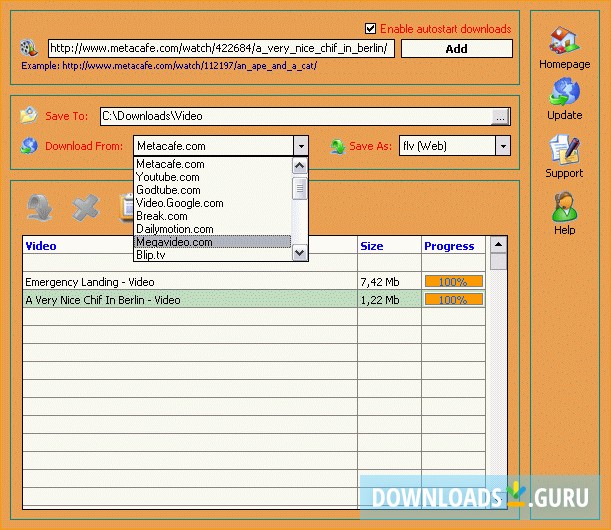The width and height of the screenshot is (611, 530).
Task: Pick Dailymotion.com from the list
Action: tap(213, 229)
